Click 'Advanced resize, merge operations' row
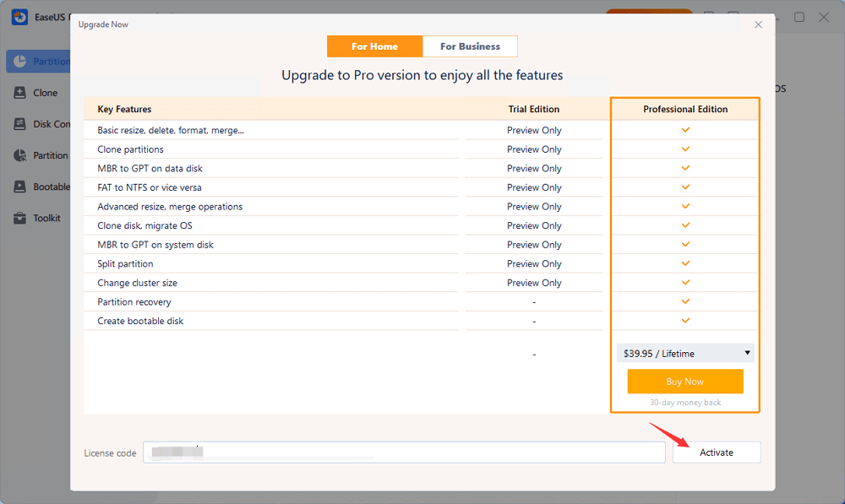Viewport: 845px width, 504px height. [x=271, y=207]
